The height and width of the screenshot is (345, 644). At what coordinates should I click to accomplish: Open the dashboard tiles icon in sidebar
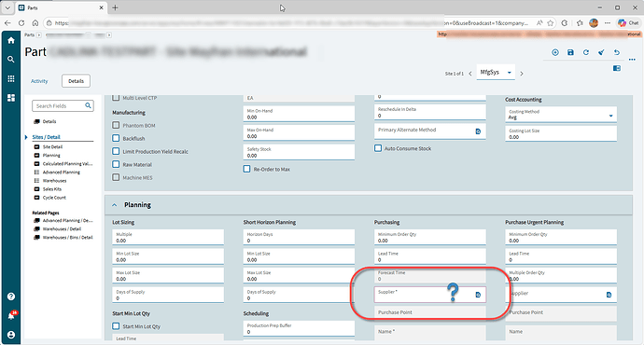[x=11, y=98]
